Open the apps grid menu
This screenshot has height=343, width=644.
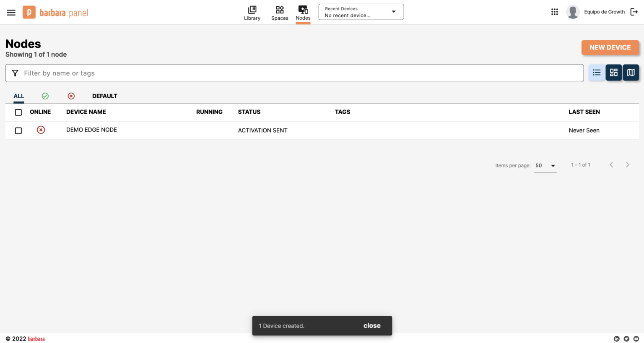coord(554,12)
